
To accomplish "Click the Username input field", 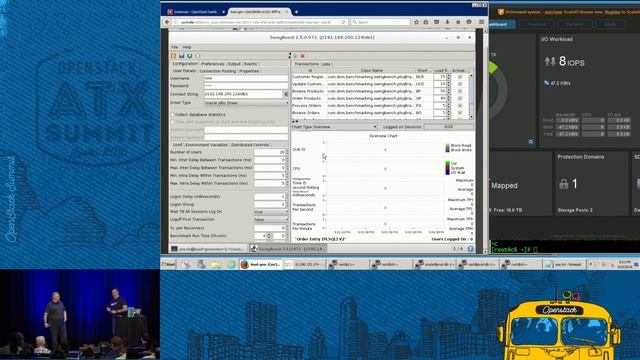I will (x=246, y=78).
